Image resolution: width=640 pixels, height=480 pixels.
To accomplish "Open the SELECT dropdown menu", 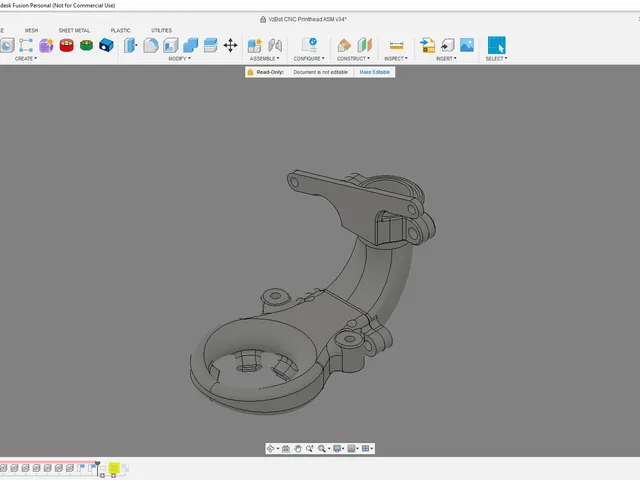I will 496,59.
